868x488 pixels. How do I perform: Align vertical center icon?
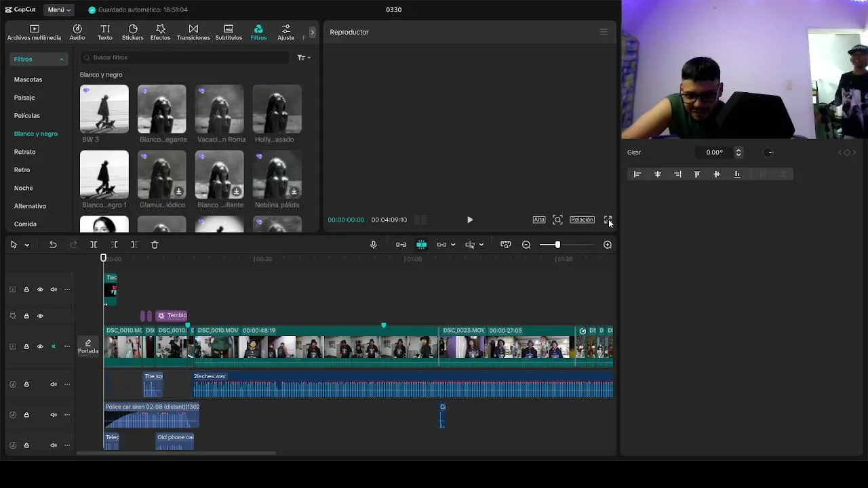(x=717, y=174)
